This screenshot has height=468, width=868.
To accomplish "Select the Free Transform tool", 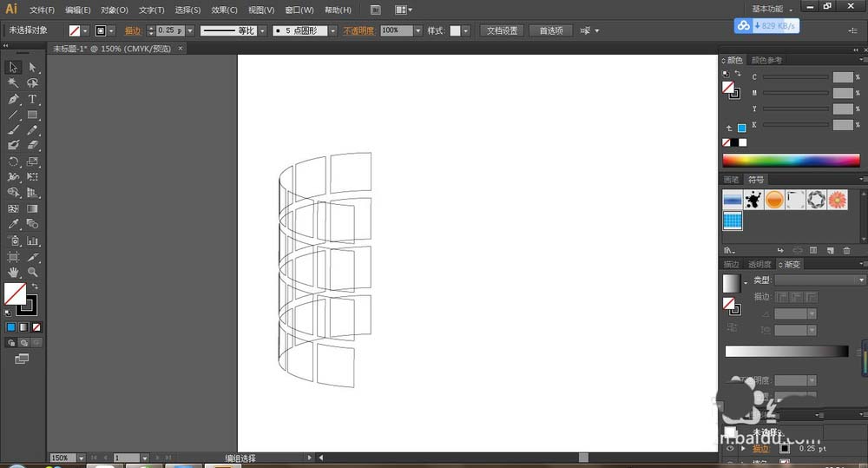I will click(33, 177).
